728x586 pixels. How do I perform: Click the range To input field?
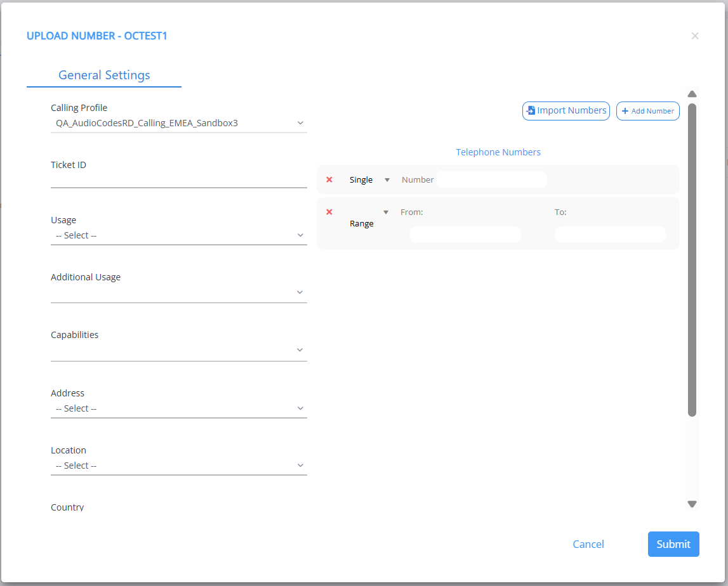610,235
